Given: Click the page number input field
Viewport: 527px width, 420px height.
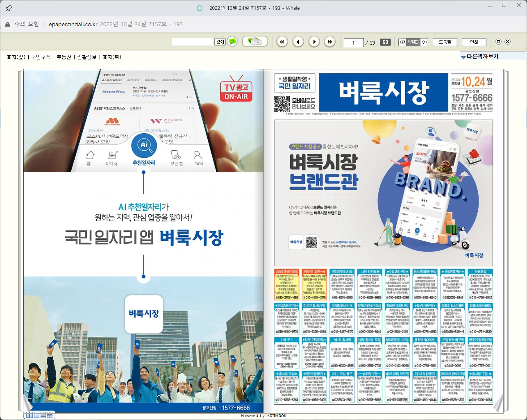Looking at the screenshot, I should click(x=354, y=42).
